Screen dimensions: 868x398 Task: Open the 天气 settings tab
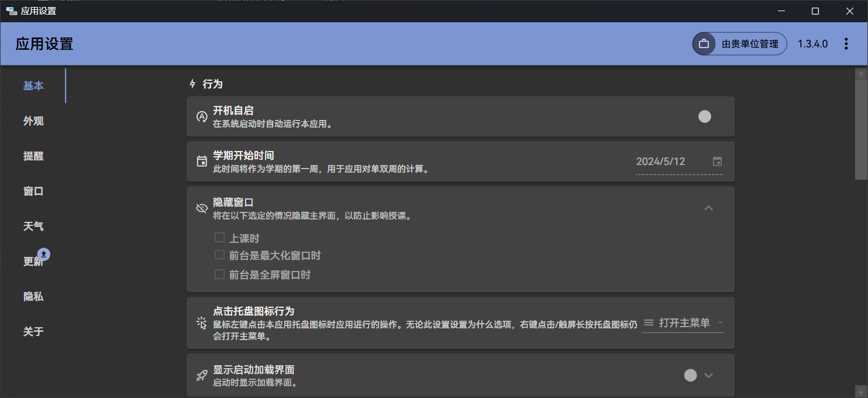point(33,227)
